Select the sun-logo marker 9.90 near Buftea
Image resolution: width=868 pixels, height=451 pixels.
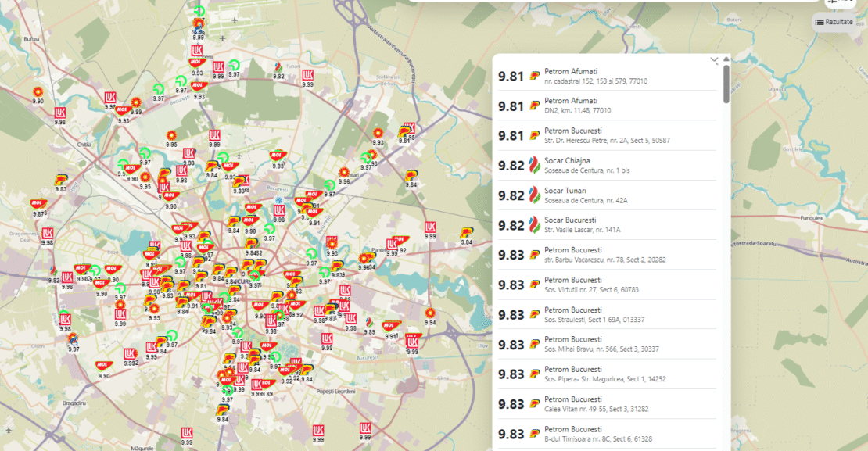coord(38,93)
